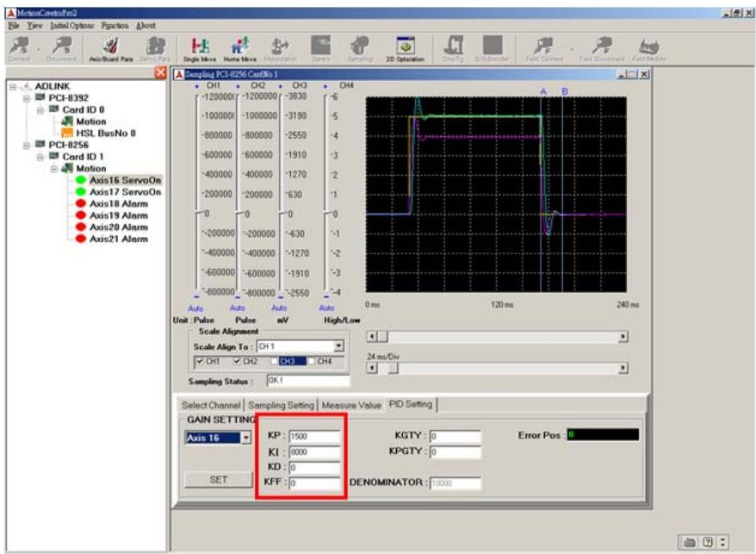This screenshot has height=554, width=756.
Task: Open the Axis 16 gain setting dropdown
Action: [x=246, y=438]
